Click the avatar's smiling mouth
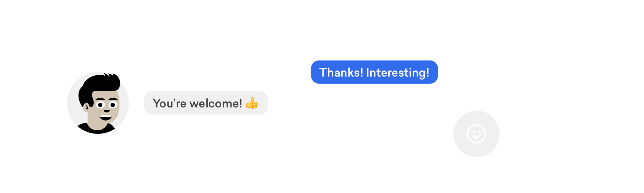644x193 pixels. [x=106, y=117]
